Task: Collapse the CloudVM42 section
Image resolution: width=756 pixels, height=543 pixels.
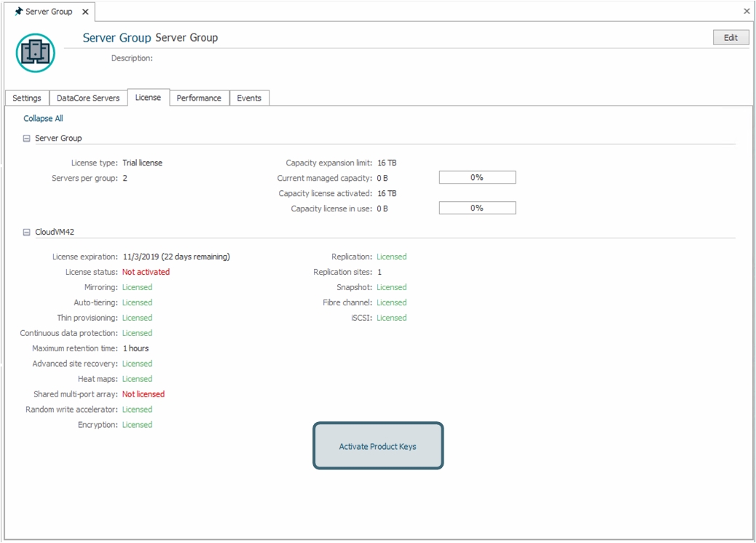Action: click(27, 233)
